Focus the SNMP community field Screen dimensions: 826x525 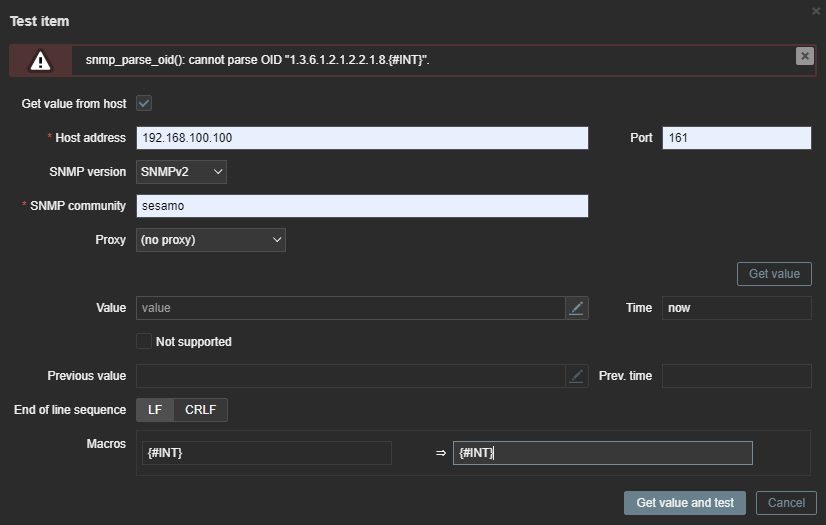point(362,206)
